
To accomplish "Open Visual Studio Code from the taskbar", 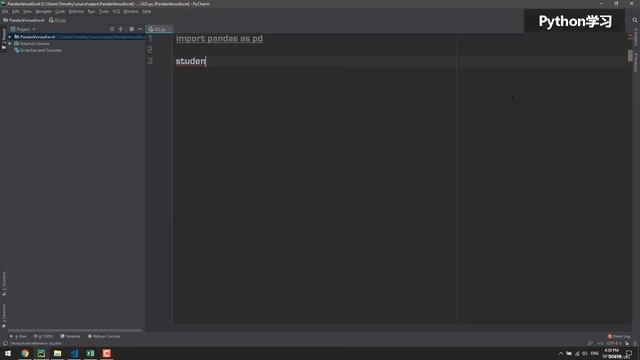I will click(x=74, y=353).
